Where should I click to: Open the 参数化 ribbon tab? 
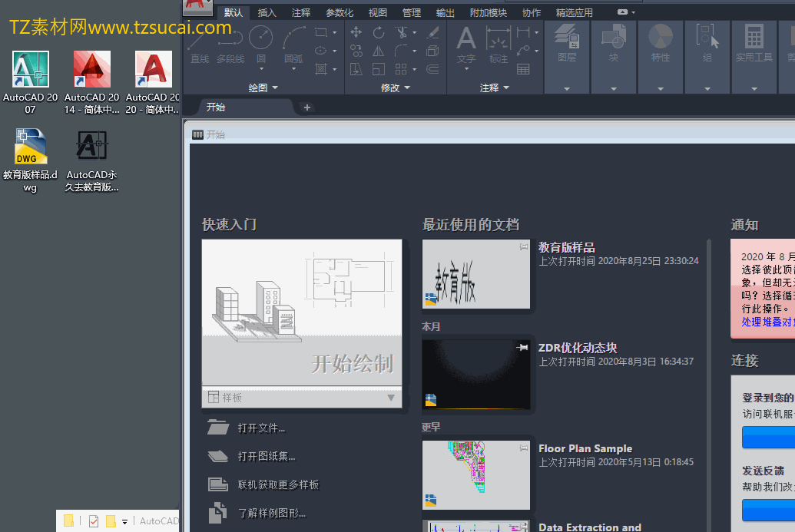[x=340, y=12]
